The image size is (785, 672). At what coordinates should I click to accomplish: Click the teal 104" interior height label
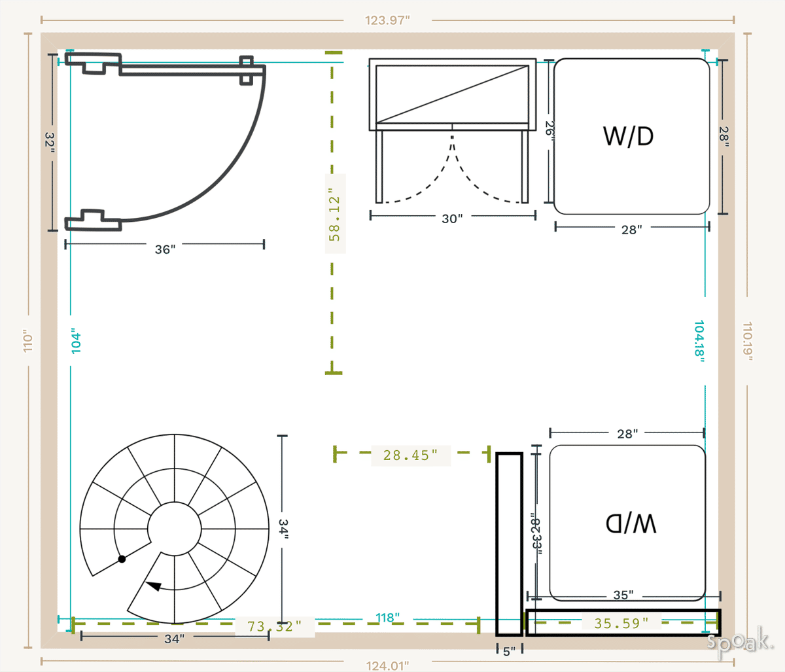(76, 341)
